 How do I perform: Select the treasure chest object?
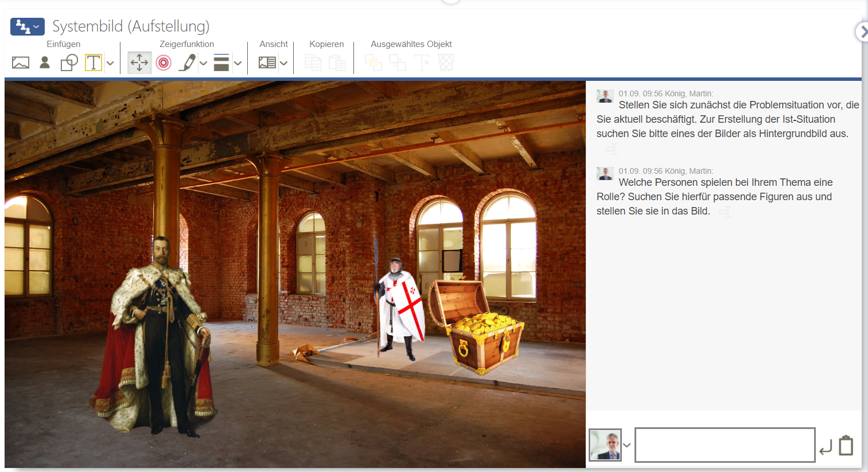pos(477,326)
